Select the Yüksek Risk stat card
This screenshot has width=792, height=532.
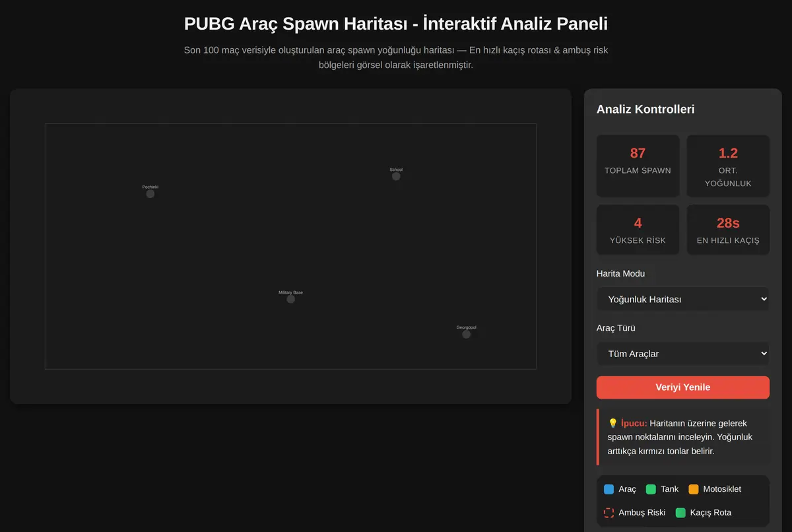(638, 230)
